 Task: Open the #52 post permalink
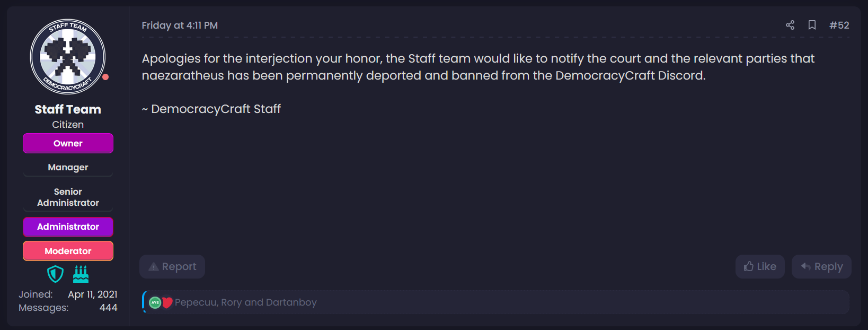click(x=839, y=25)
